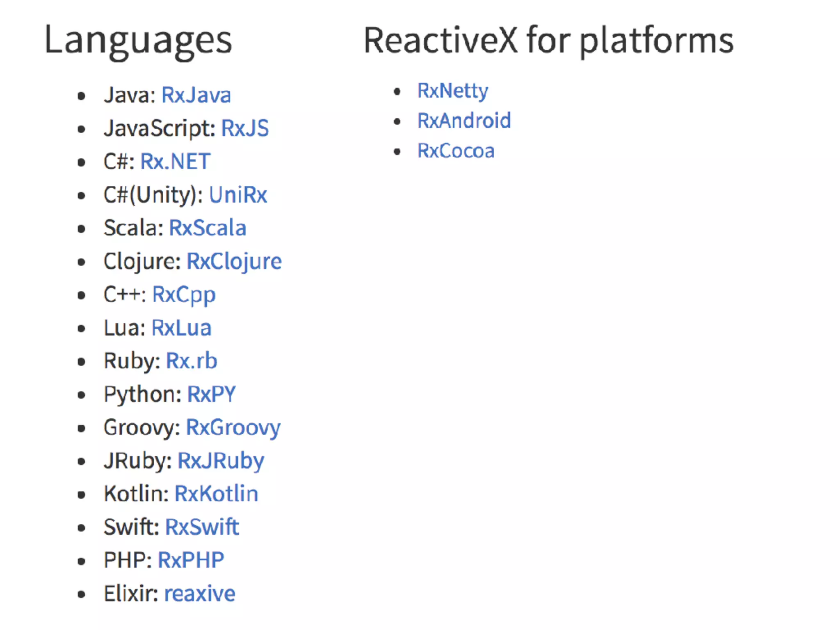Open the RxJava link
This screenshot has width=840, height=630.
pos(196,95)
